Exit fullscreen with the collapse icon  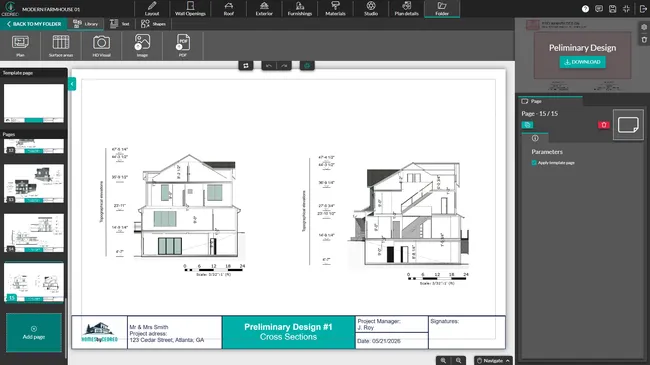coord(626,9)
